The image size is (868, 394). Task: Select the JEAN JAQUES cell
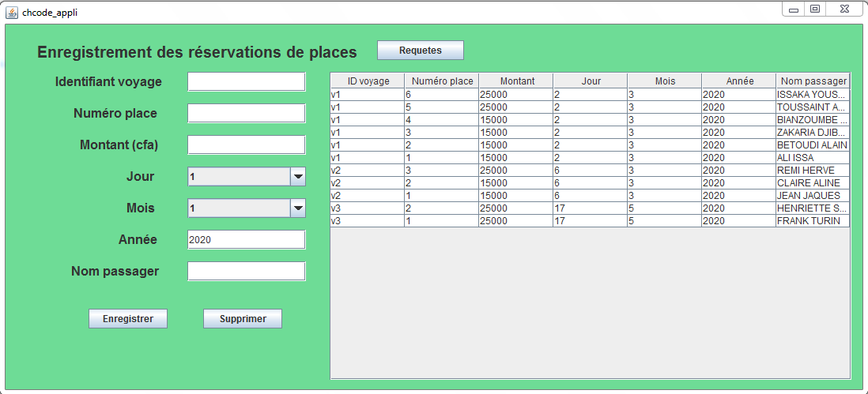(813, 196)
